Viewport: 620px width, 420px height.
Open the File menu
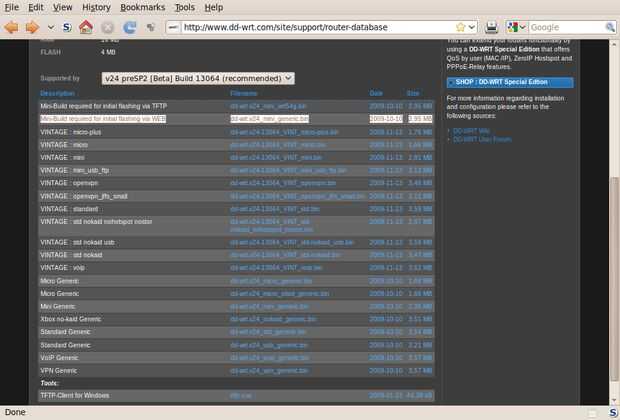click(x=11, y=8)
